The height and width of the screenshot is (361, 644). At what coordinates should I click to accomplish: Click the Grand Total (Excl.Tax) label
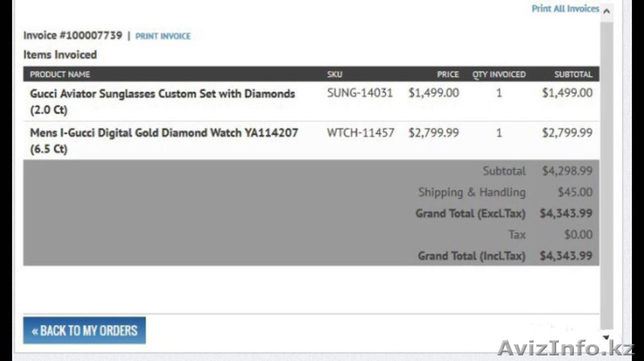point(470,213)
